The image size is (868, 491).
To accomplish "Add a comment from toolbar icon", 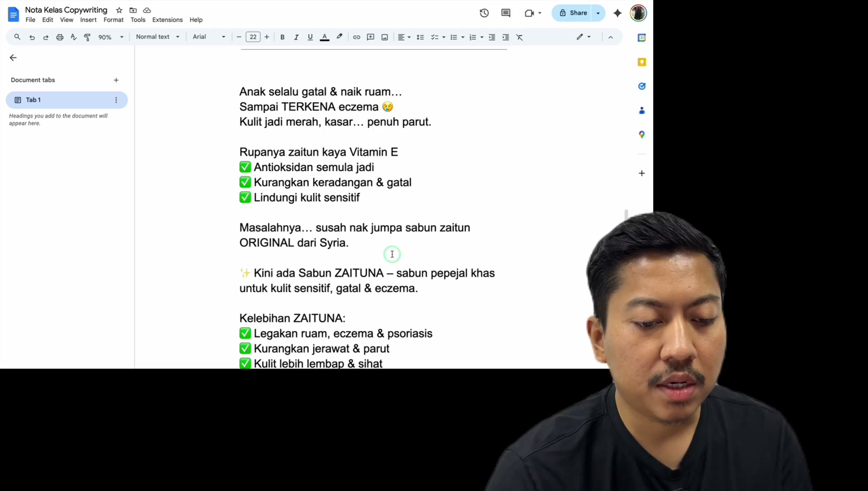I will click(371, 37).
